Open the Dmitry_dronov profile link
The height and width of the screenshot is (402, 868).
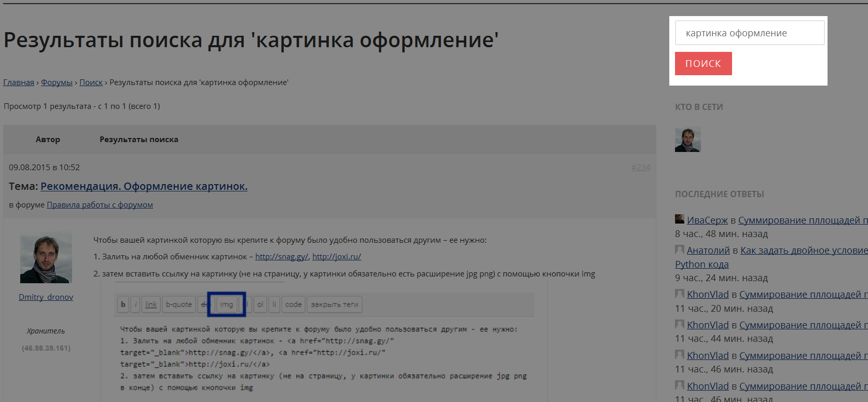[x=46, y=297]
